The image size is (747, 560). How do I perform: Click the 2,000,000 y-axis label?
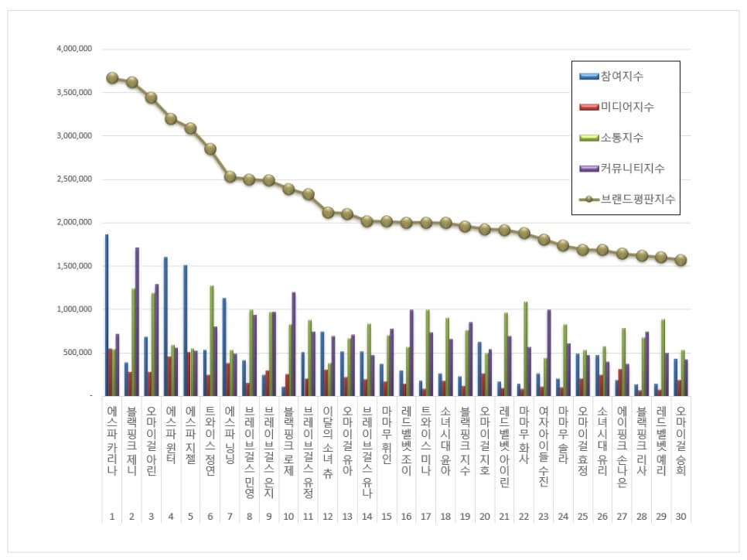(x=74, y=223)
